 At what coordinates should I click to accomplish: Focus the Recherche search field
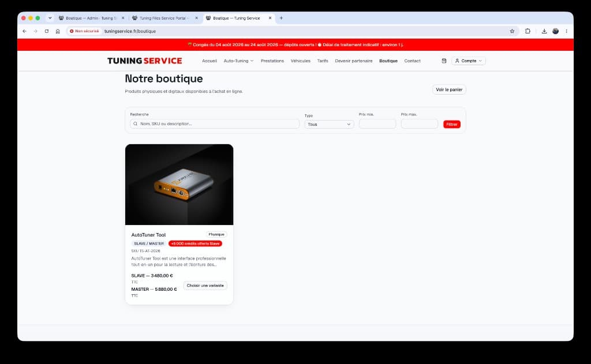(215, 123)
